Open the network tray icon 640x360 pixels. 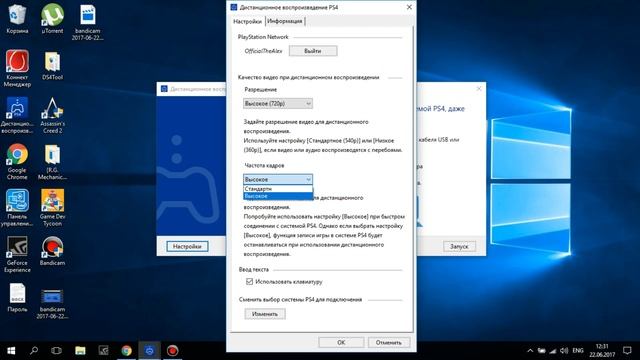[553, 351]
